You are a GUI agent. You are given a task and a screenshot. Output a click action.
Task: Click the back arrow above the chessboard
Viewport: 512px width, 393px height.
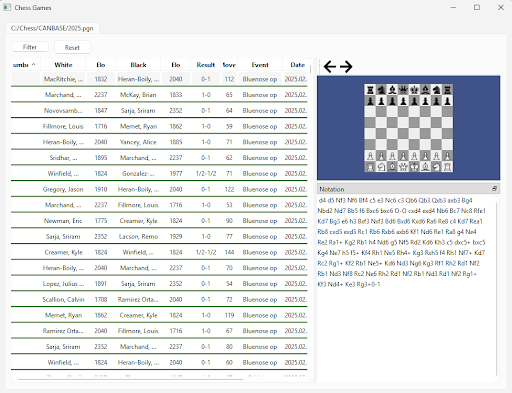tap(330, 67)
